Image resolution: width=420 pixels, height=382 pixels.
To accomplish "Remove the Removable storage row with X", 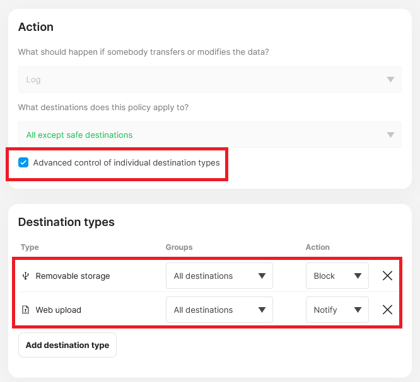I will (x=387, y=276).
